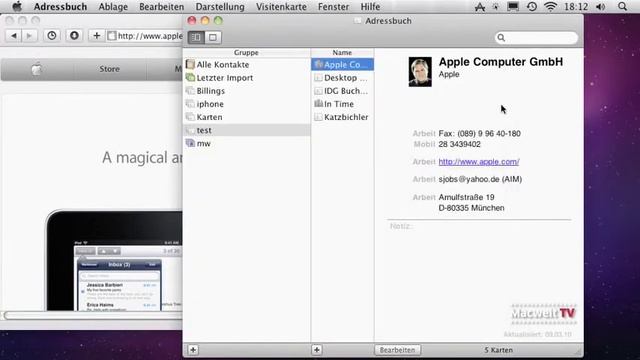This screenshot has width=640, height=360.
Task: Click the Safari horizontal scrollbar
Action: (x=93, y=315)
